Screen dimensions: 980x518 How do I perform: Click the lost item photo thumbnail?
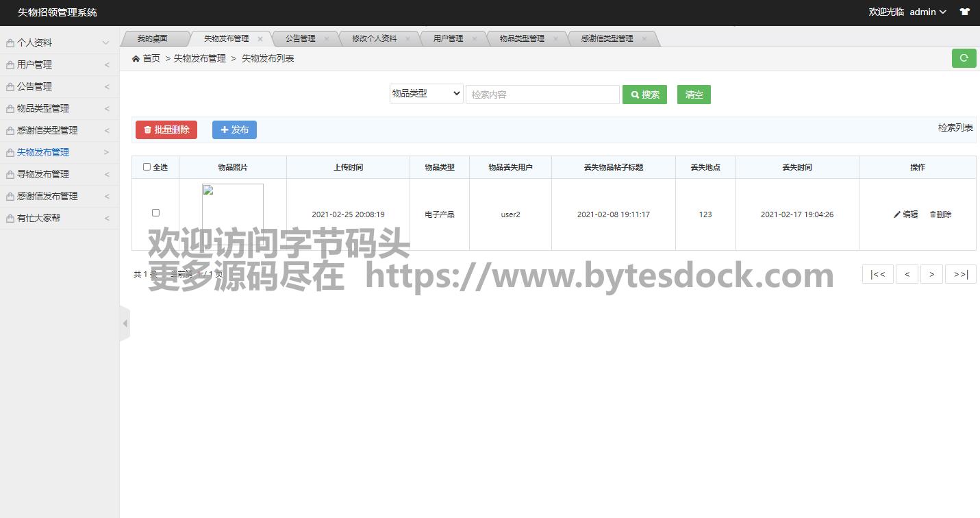[x=232, y=214]
